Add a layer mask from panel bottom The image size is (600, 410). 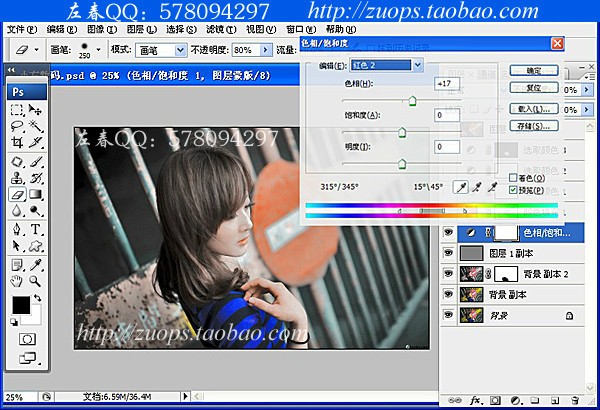pyautogui.click(x=496, y=400)
